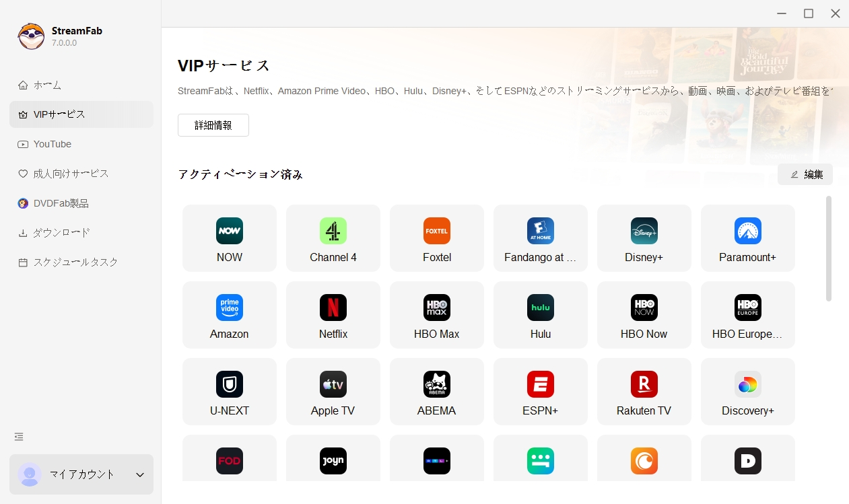
Task: Launch the Hulu service tile
Action: [540, 315]
